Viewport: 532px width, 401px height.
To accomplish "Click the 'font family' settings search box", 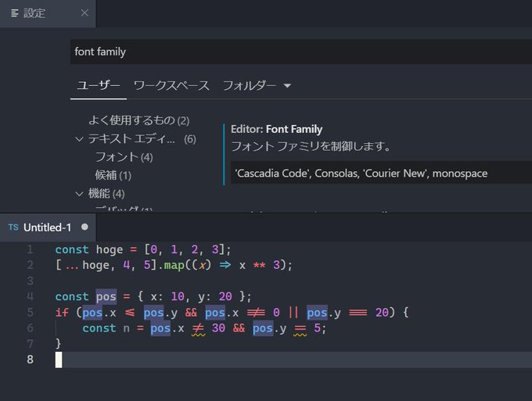I will pos(301,52).
